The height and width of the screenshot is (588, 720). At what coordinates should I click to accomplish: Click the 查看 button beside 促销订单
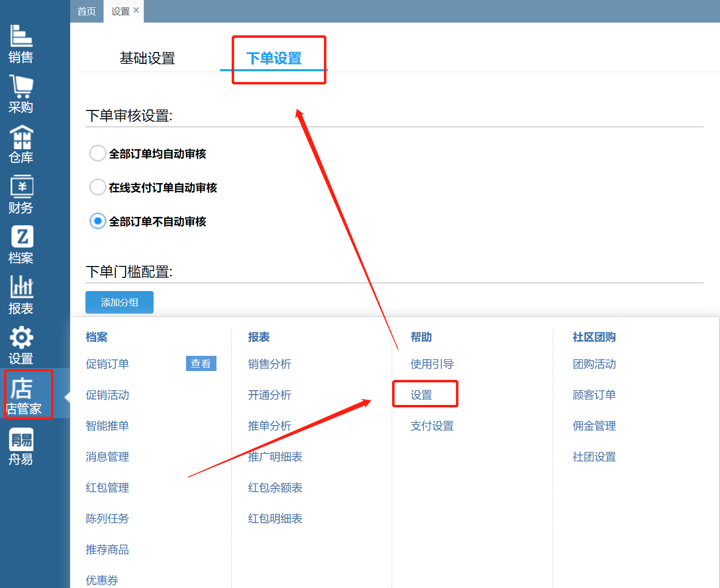click(x=201, y=364)
